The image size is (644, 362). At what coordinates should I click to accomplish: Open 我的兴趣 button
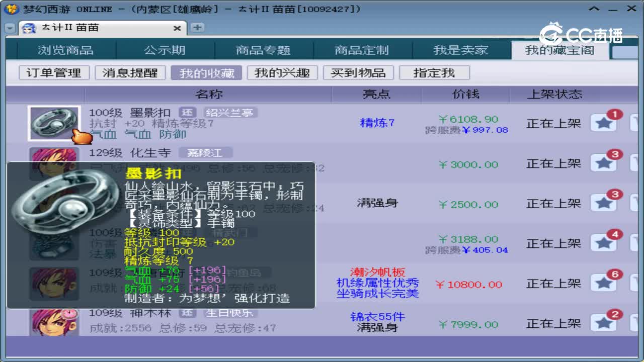click(x=282, y=73)
